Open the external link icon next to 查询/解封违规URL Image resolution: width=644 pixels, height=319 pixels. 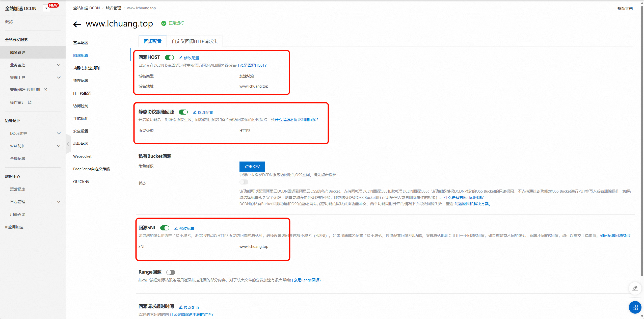(x=45, y=90)
